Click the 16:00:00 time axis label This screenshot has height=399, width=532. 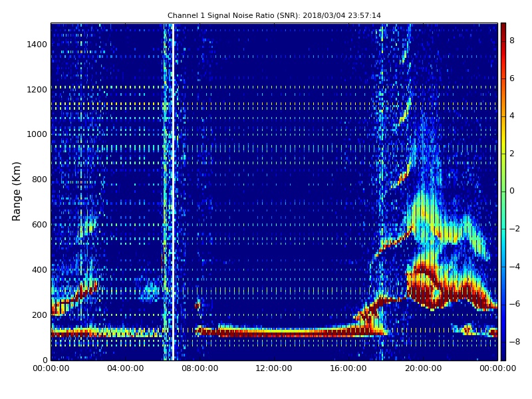(348, 368)
